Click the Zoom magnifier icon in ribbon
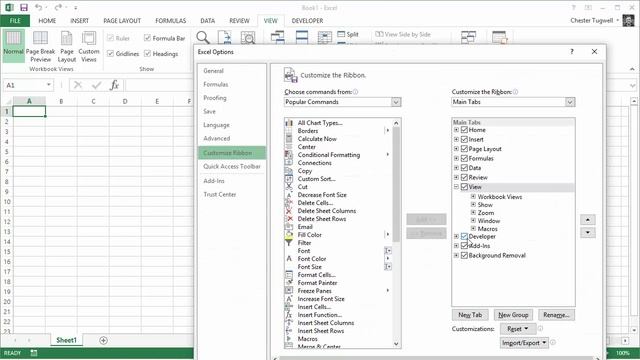The width and height of the screenshot is (640, 360). coord(202,38)
